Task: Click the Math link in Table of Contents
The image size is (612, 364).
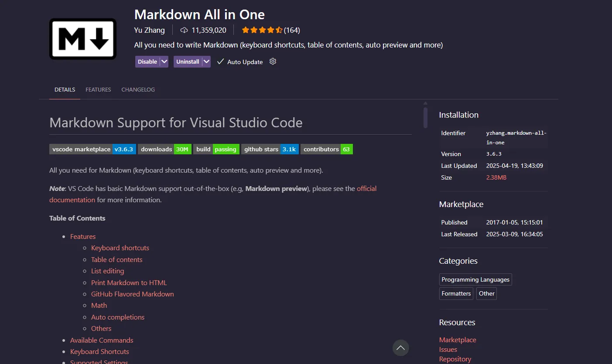Action: 99,305
